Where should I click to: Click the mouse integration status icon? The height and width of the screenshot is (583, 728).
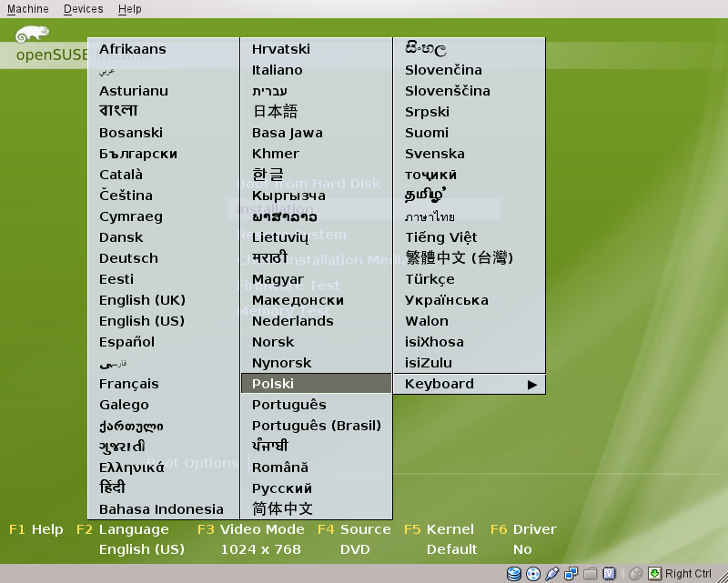click(635, 574)
